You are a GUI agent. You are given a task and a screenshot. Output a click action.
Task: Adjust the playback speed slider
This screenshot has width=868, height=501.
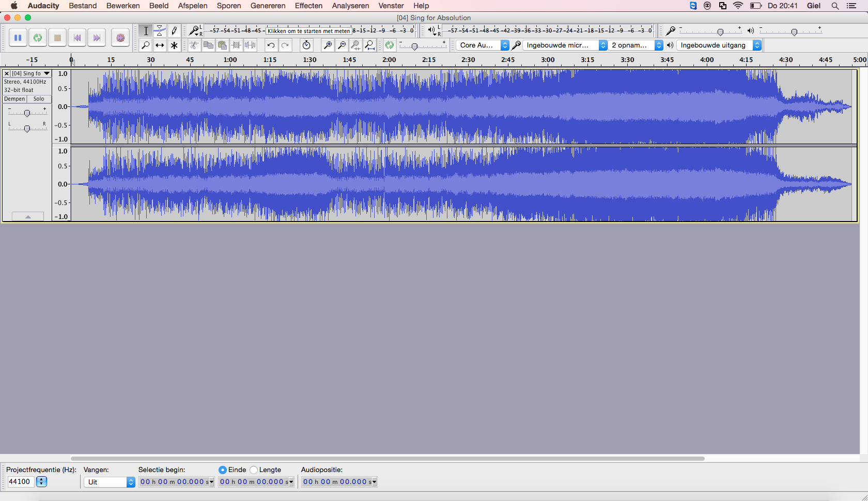click(414, 46)
